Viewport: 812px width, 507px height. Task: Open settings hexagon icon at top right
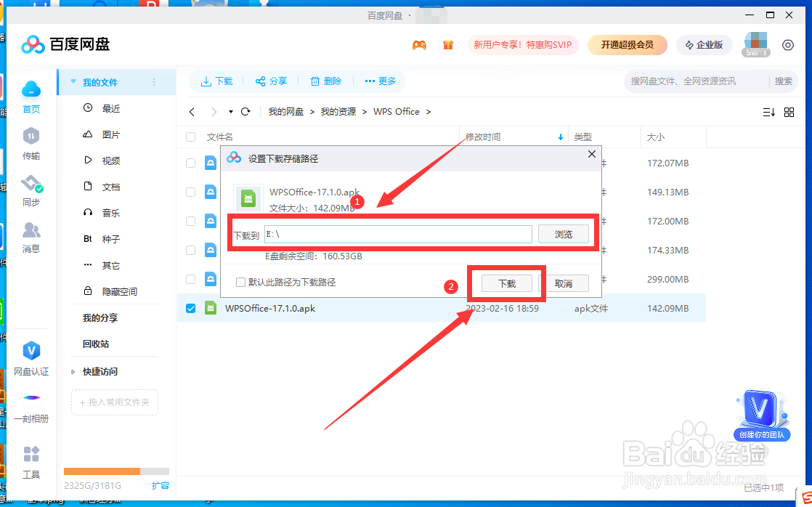[787, 45]
